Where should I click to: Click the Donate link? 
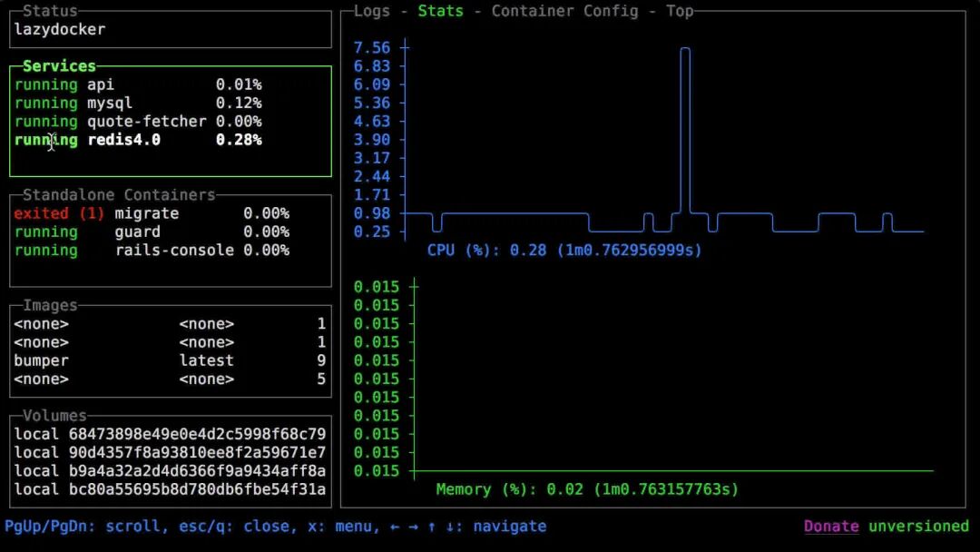831,527
